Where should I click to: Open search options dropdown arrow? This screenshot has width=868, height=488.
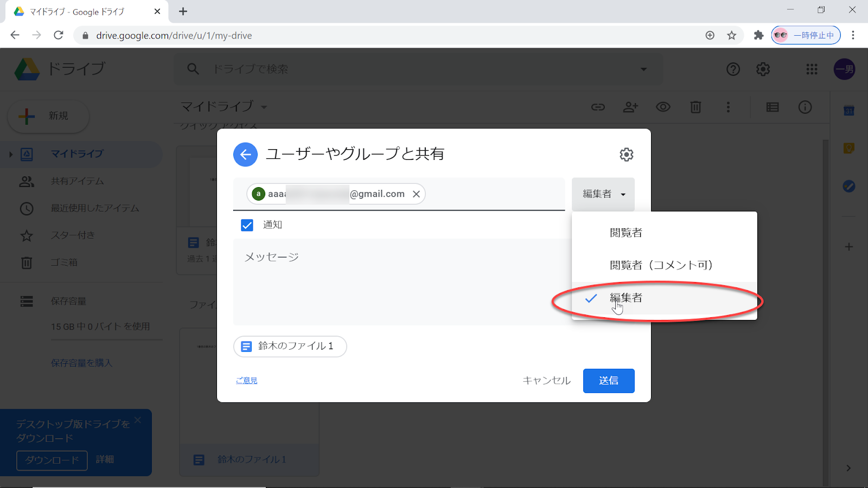tap(643, 69)
